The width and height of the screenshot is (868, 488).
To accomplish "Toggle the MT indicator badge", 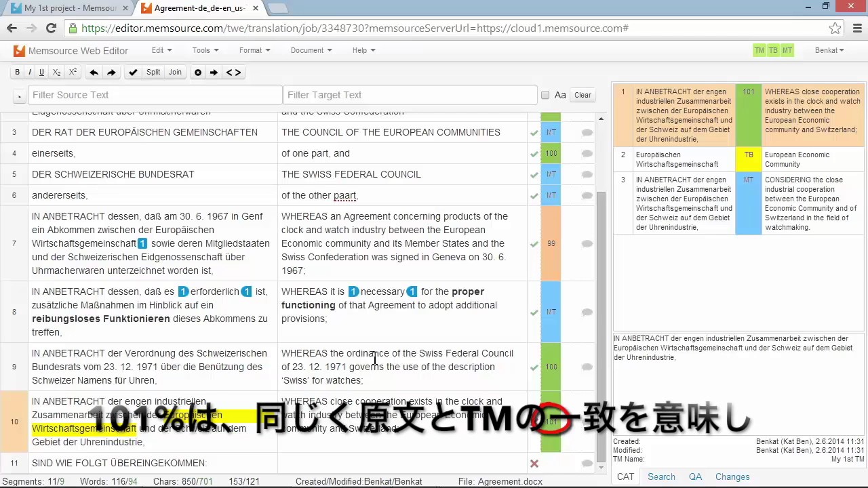I will [x=787, y=51].
